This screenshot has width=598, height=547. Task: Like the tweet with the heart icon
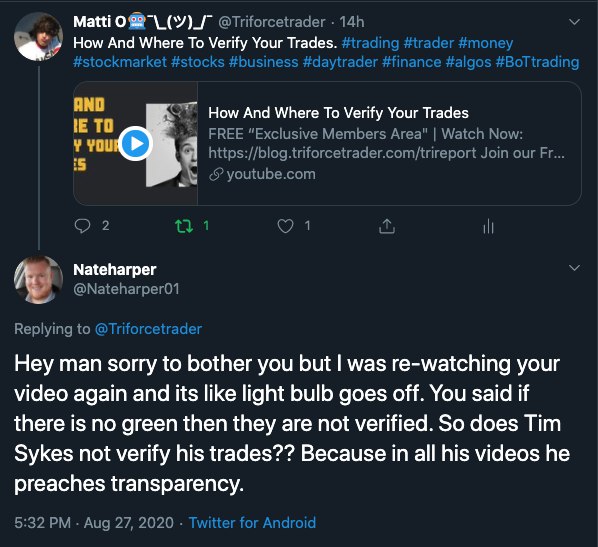tap(285, 226)
